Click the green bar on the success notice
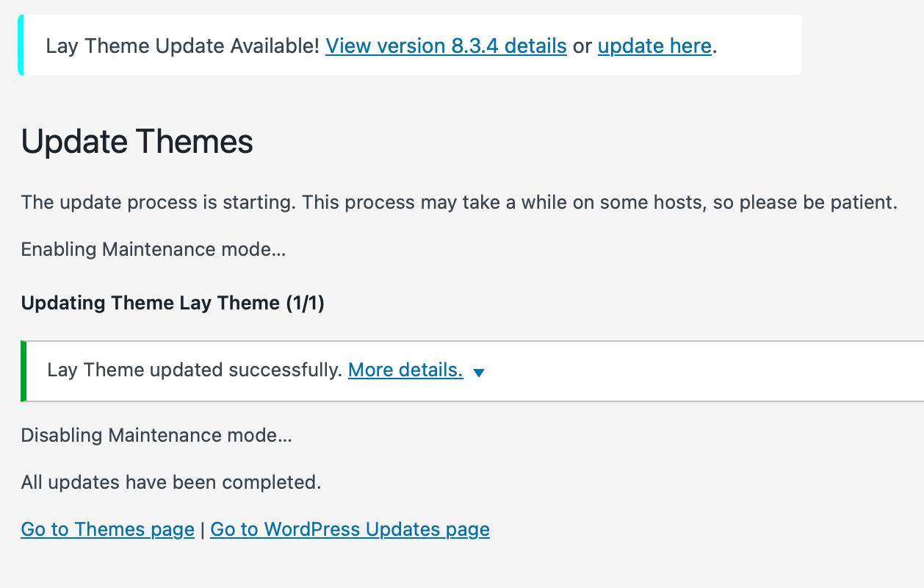This screenshot has height=588, width=924. point(24,371)
